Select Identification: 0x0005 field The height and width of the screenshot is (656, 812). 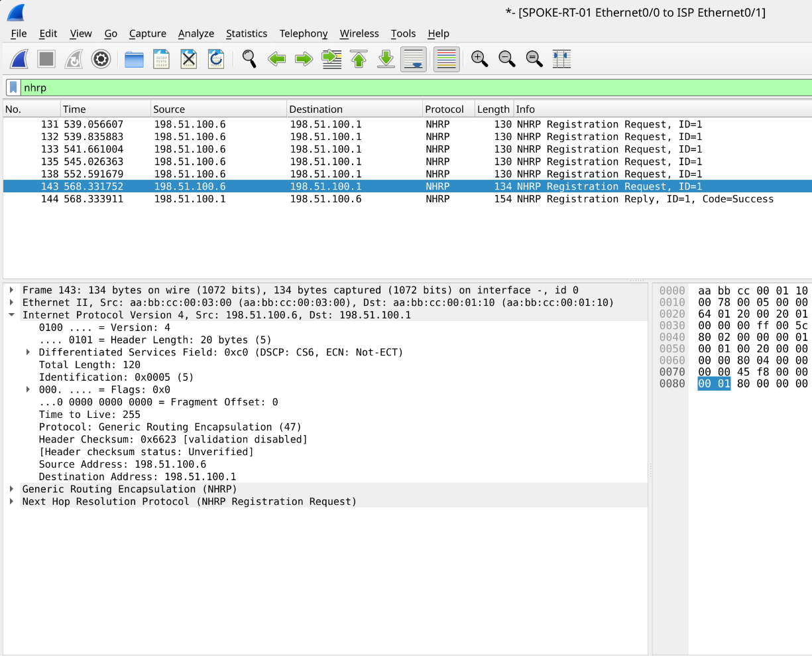pos(116,377)
